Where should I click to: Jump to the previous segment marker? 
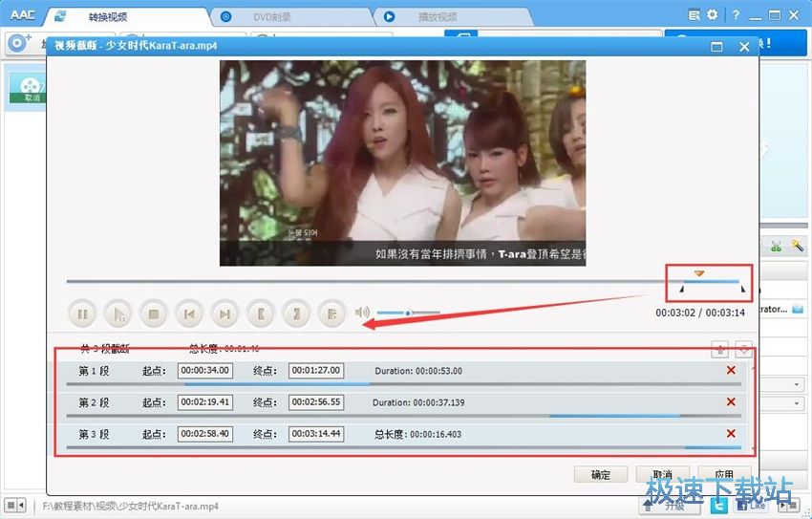click(x=189, y=314)
